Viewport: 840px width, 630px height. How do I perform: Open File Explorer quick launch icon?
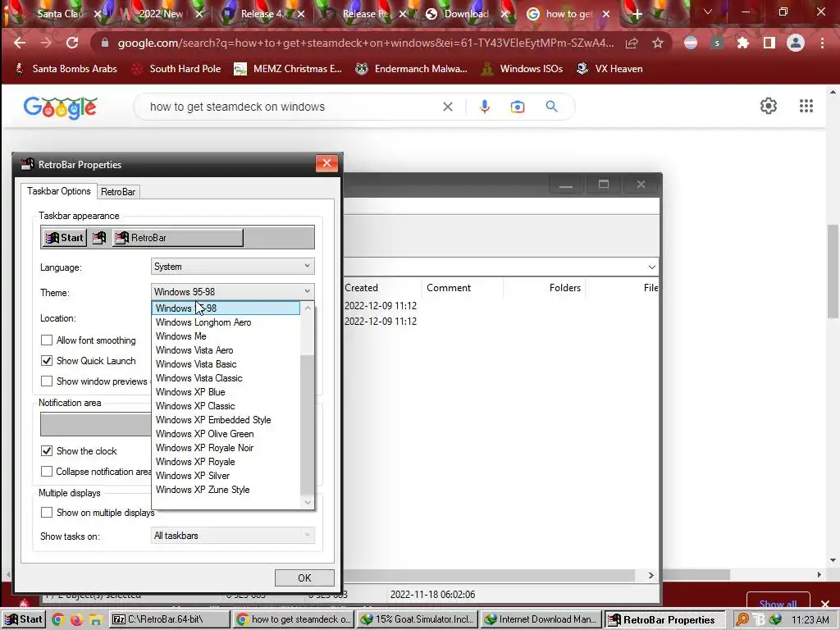pos(95,620)
